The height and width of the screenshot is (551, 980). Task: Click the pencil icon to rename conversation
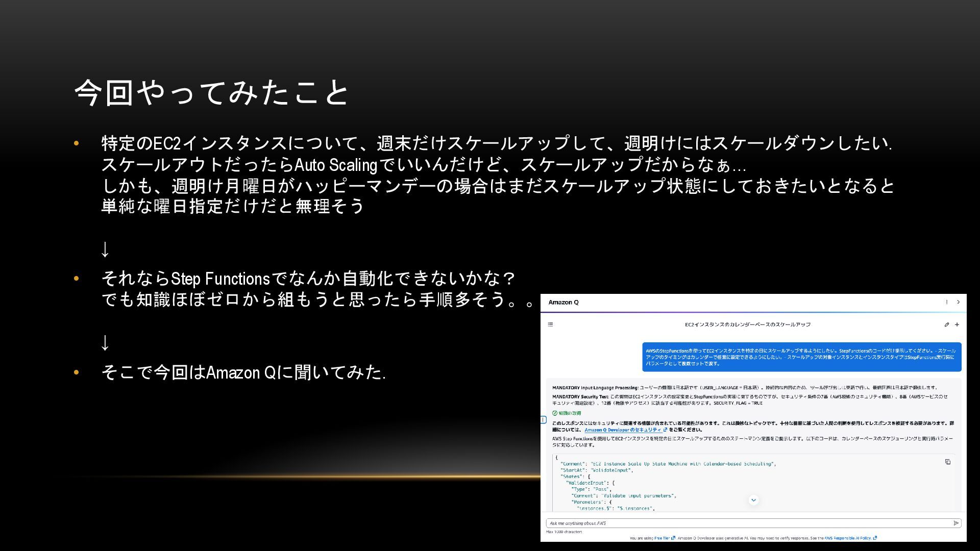(x=946, y=324)
